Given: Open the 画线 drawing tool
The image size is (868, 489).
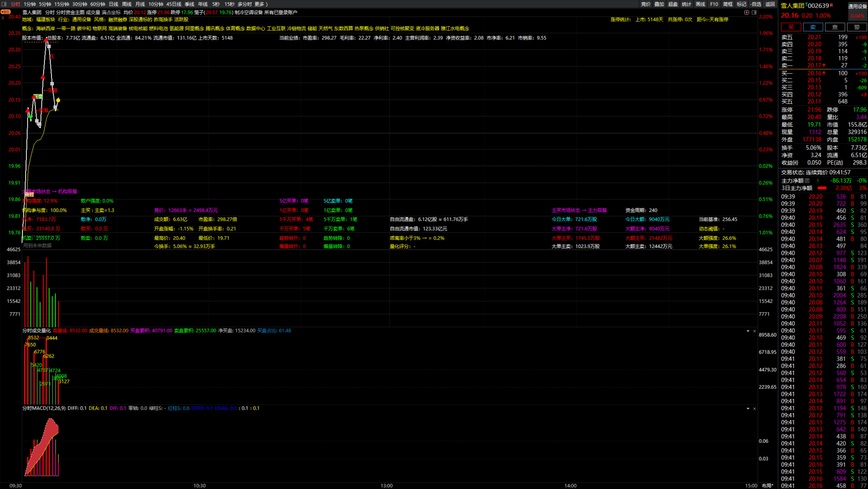Looking at the screenshot, I should 700,4.
